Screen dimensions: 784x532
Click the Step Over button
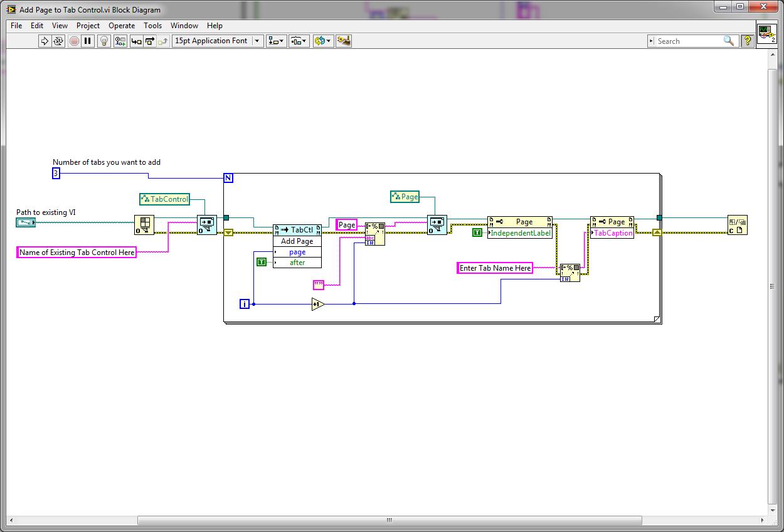[150, 41]
